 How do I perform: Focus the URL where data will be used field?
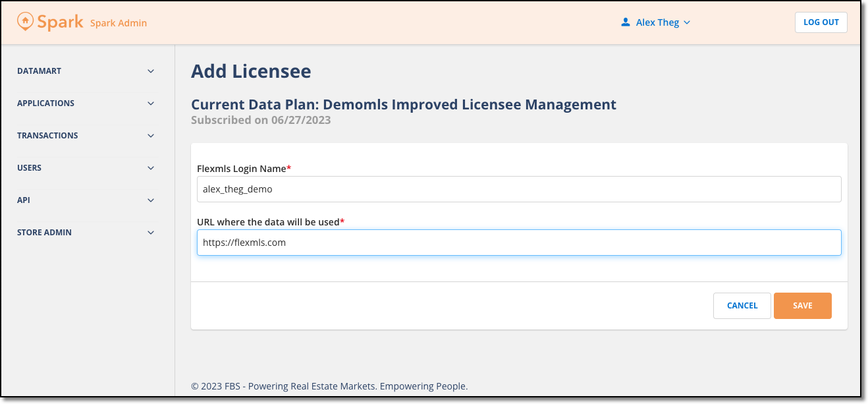point(519,243)
